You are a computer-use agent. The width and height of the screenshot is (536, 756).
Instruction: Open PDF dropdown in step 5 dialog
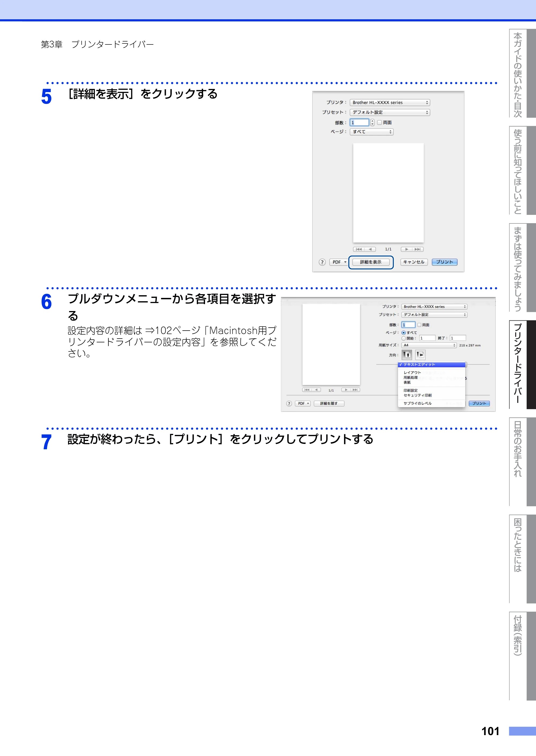(339, 262)
